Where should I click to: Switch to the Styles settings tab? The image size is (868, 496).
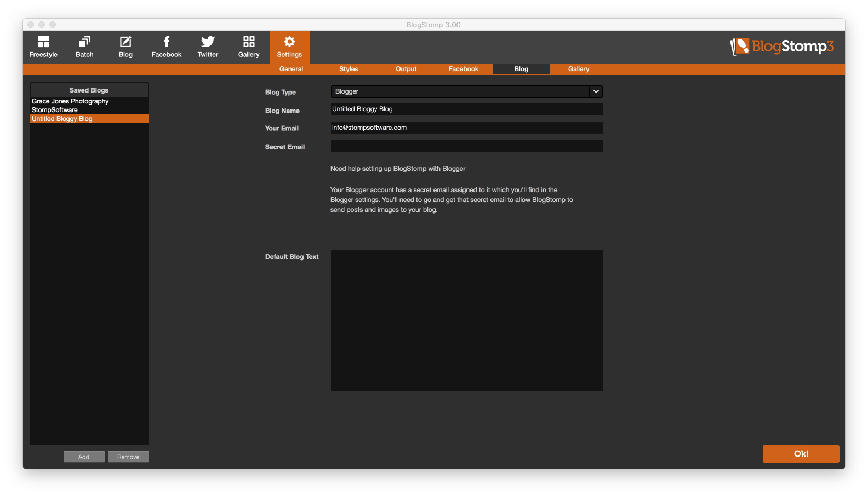pos(349,69)
